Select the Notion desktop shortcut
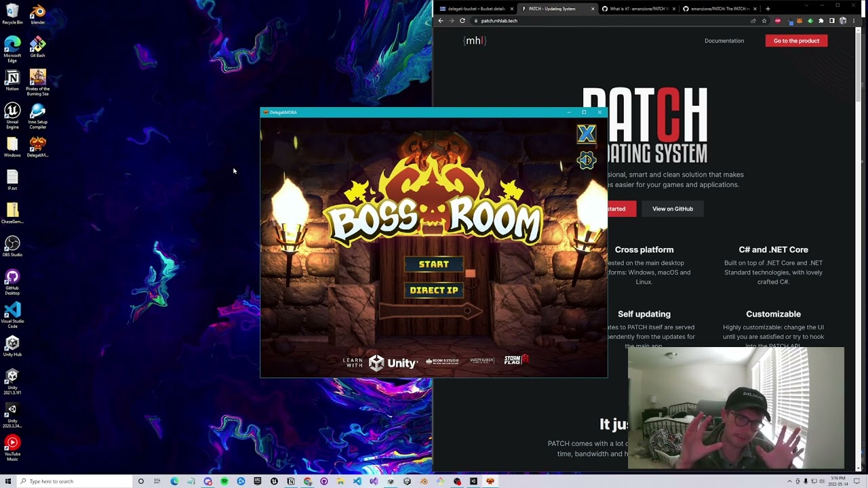 (x=12, y=80)
